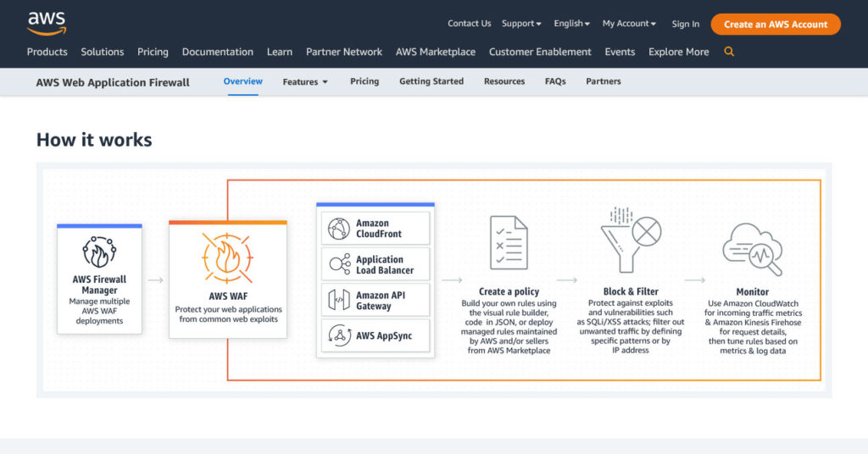Expand the Features dropdown menu
Viewport: 868px width, 454px height.
point(305,82)
